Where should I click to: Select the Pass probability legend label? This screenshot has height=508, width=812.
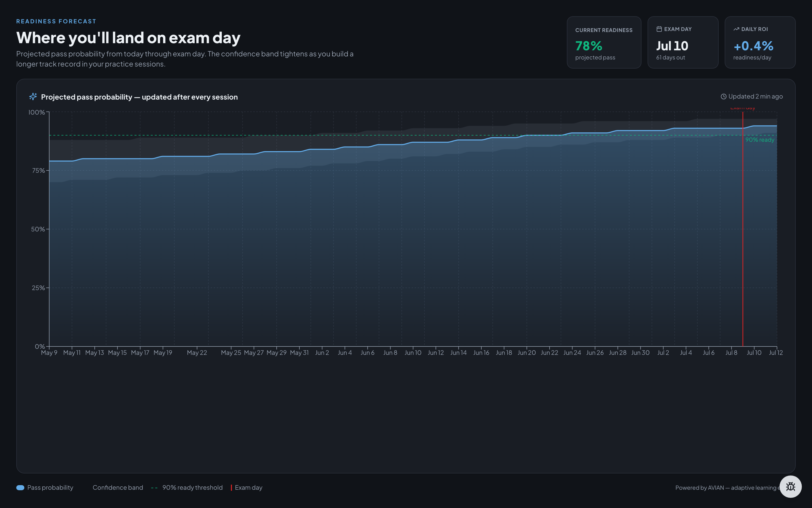(50, 487)
